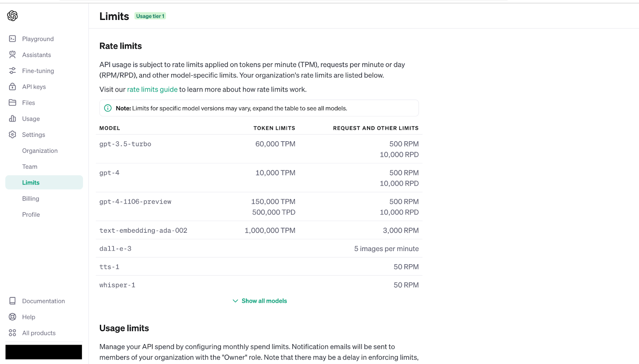This screenshot has width=639, height=364.
Task: Open the All products grid icon
Action: pos(12,332)
